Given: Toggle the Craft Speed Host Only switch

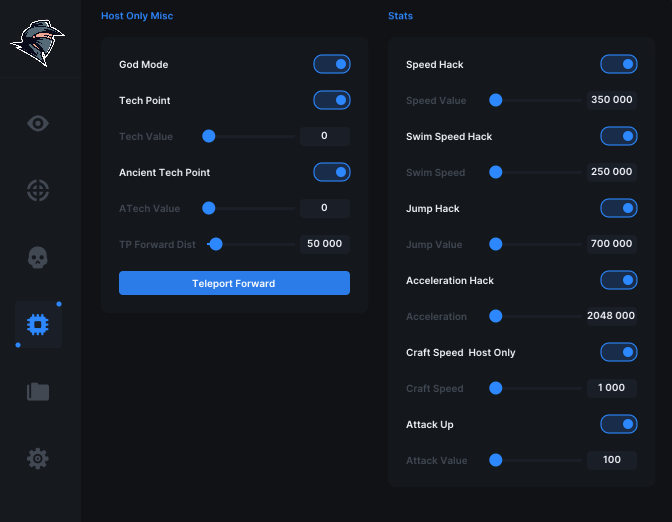Looking at the screenshot, I should [x=618, y=352].
